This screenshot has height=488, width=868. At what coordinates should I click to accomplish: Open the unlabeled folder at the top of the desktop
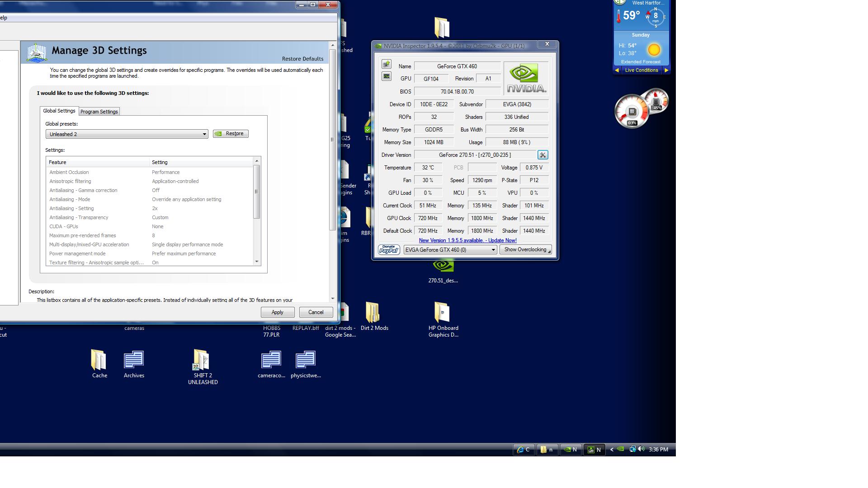(x=442, y=28)
